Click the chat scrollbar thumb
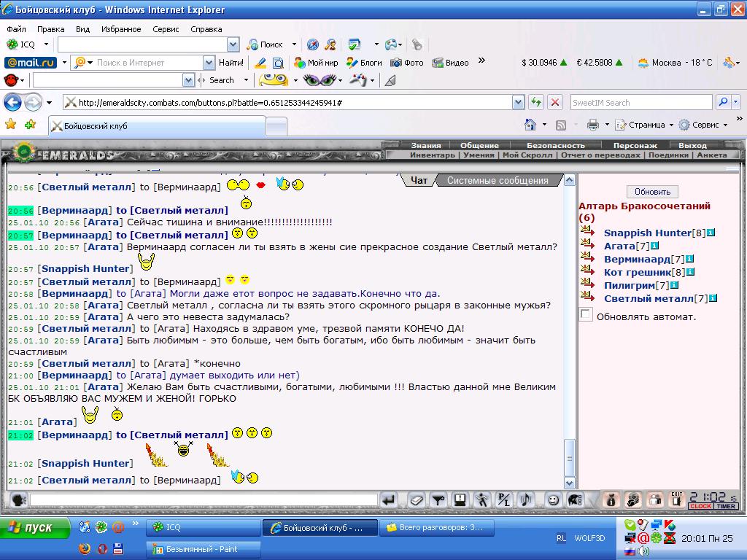The height and width of the screenshot is (560, 747). click(x=569, y=458)
